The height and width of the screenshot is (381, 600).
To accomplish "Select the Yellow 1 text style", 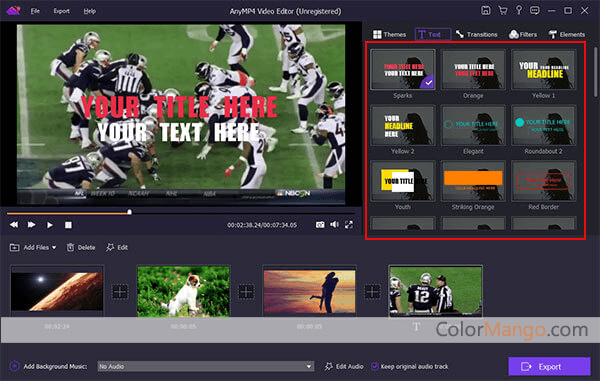I will pos(543,70).
